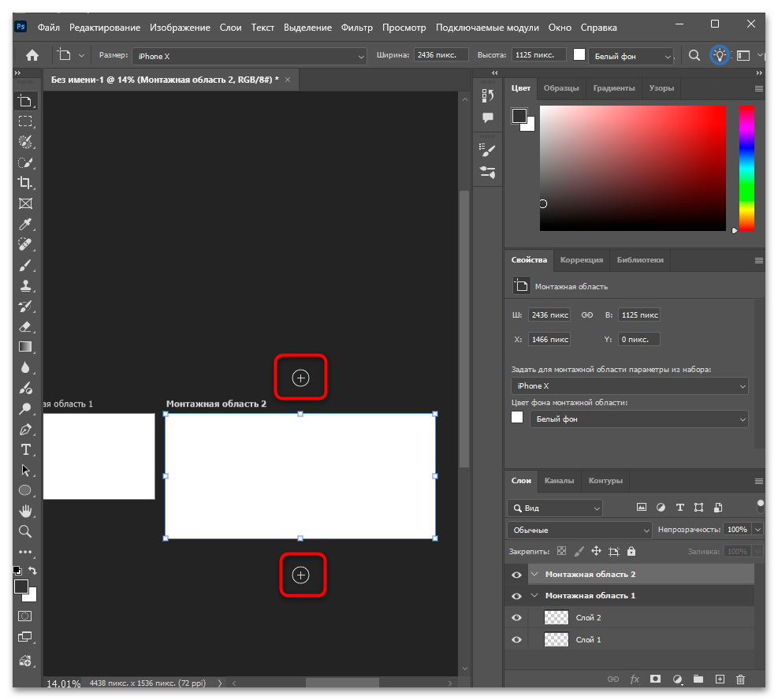The width and height of the screenshot is (778, 700).
Task: Collapse the Монтажная область 1 group
Action: click(x=535, y=596)
